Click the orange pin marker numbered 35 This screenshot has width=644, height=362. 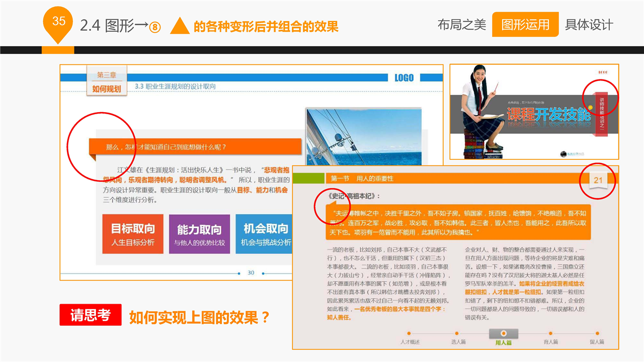pyautogui.click(x=58, y=23)
